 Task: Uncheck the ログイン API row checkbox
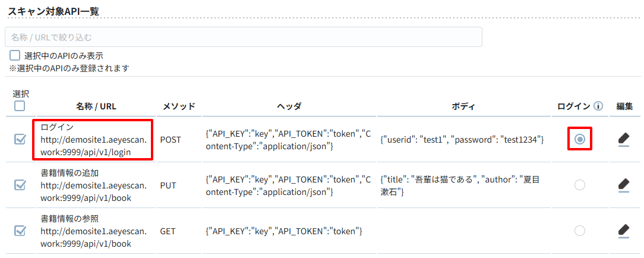[x=20, y=140]
